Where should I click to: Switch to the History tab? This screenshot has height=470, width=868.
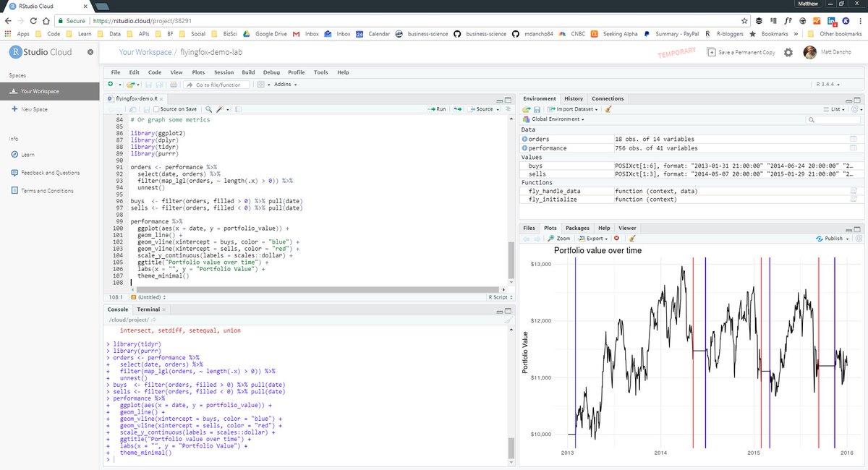pos(574,98)
